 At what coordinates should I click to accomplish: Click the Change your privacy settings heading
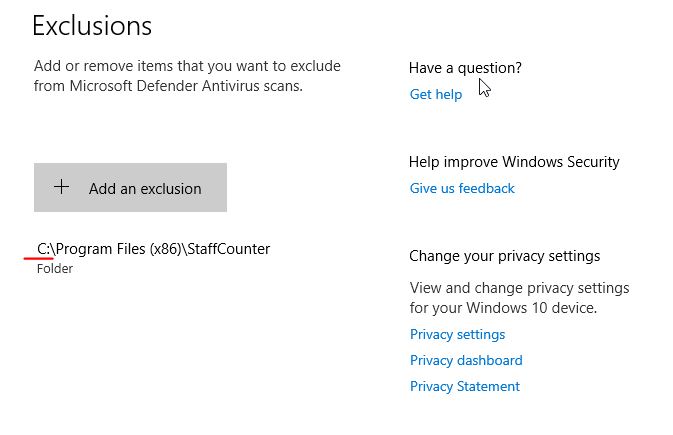click(504, 256)
